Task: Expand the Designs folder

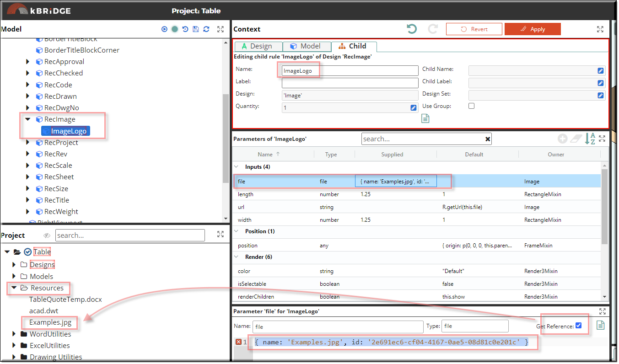Action: (14, 265)
